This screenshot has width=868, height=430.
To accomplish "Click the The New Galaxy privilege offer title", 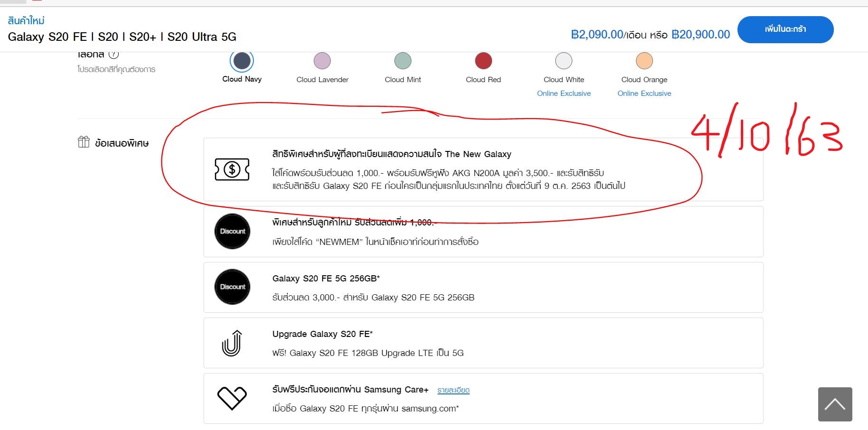I will [x=392, y=154].
